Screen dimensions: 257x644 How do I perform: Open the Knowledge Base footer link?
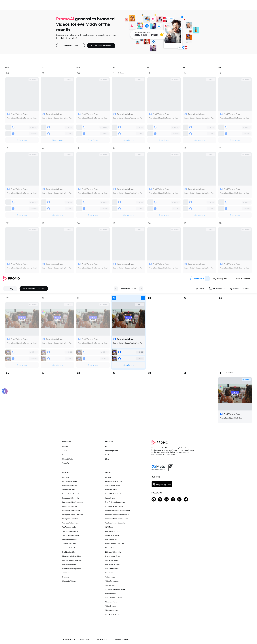click(112, 451)
